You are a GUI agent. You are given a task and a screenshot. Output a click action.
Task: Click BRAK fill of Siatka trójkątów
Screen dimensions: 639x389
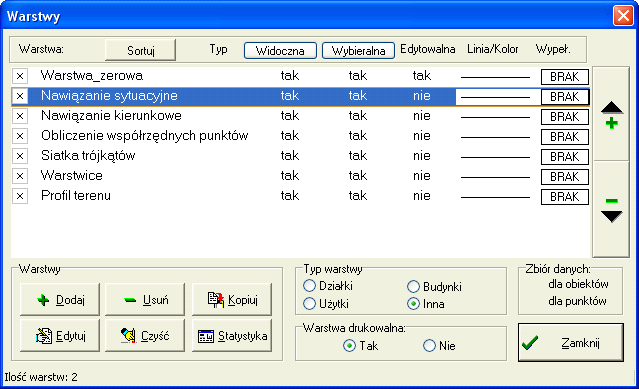click(565, 156)
